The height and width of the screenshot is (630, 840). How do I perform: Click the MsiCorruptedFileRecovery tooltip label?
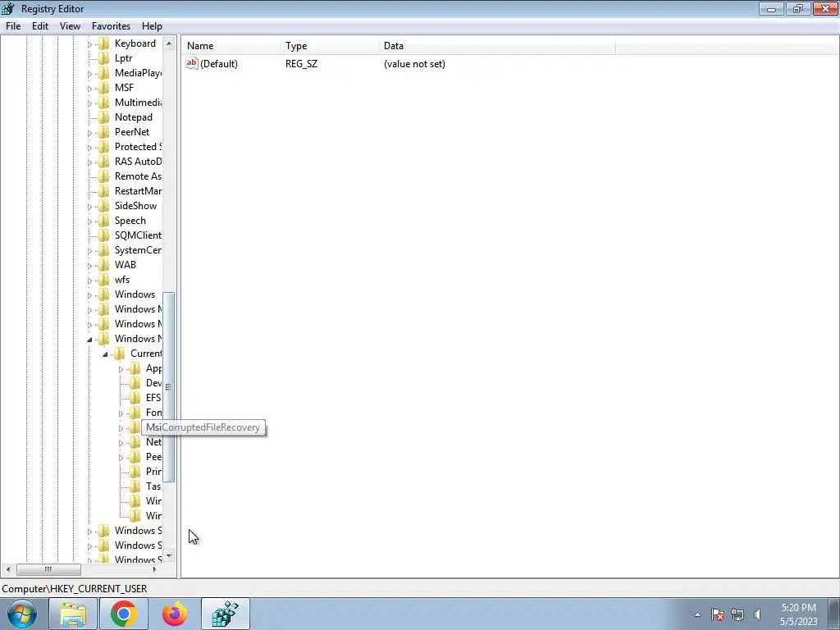click(x=203, y=427)
